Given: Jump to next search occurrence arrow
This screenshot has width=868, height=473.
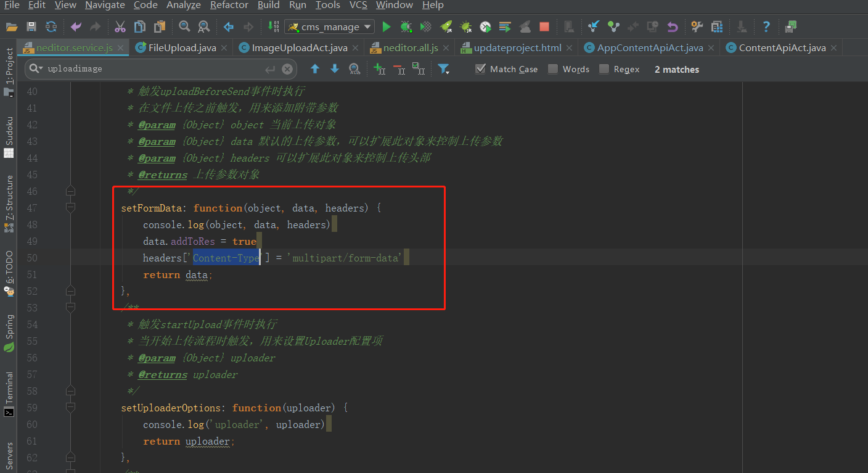Looking at the screenshot, I should [335, 69].
